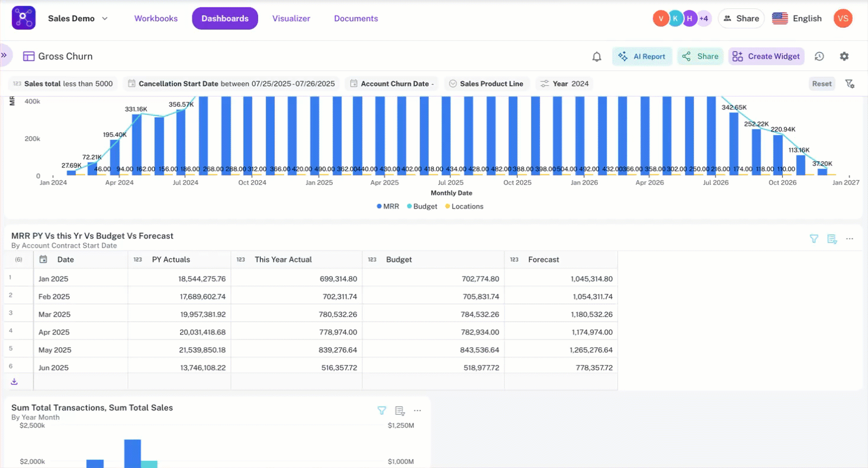Sort by the Forecast column header
The height and width of the screenshot is (468, 868).
point(544,259)
